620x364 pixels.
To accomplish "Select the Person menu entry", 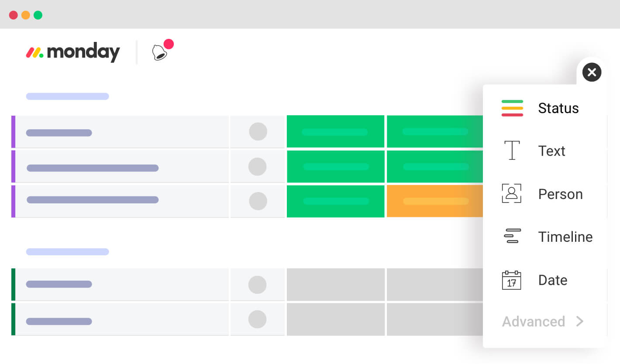I will click(x=560, y=194).
